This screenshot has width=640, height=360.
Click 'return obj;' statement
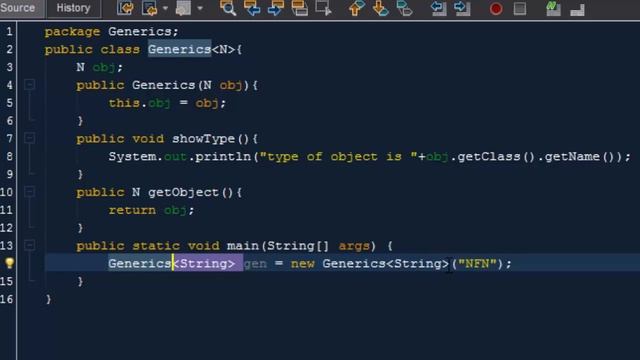pos(151,210)
